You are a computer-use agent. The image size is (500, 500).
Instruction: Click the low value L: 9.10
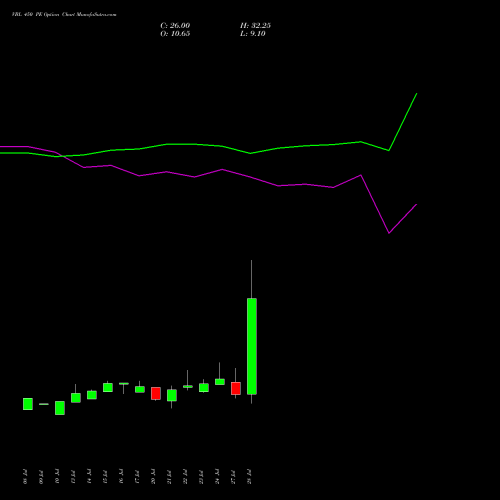click(x=253, y=34)
